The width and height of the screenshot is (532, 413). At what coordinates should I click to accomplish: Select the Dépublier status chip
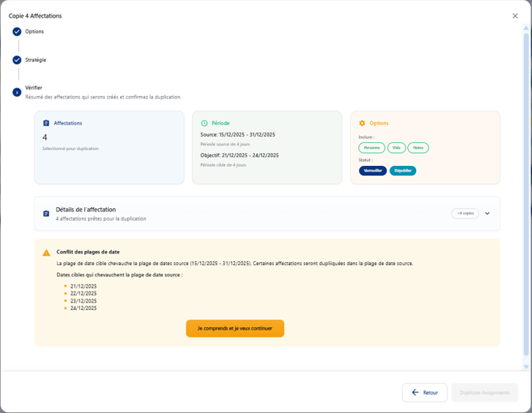click(403, 171)
